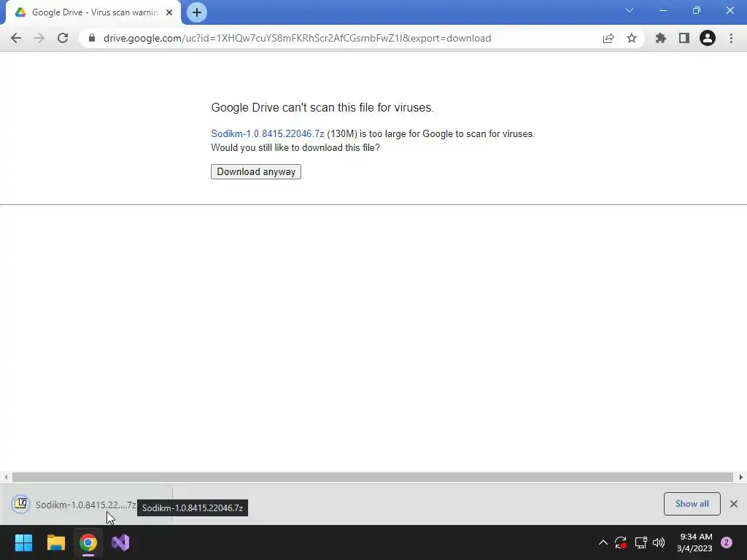747x560 pixels.
Task: Restore down the Chrome window
Action: [x=697, y=10]
